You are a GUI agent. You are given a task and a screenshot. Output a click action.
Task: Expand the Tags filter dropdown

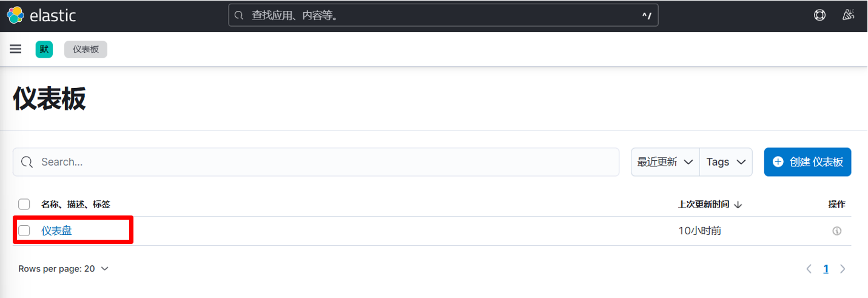[725, 162]
